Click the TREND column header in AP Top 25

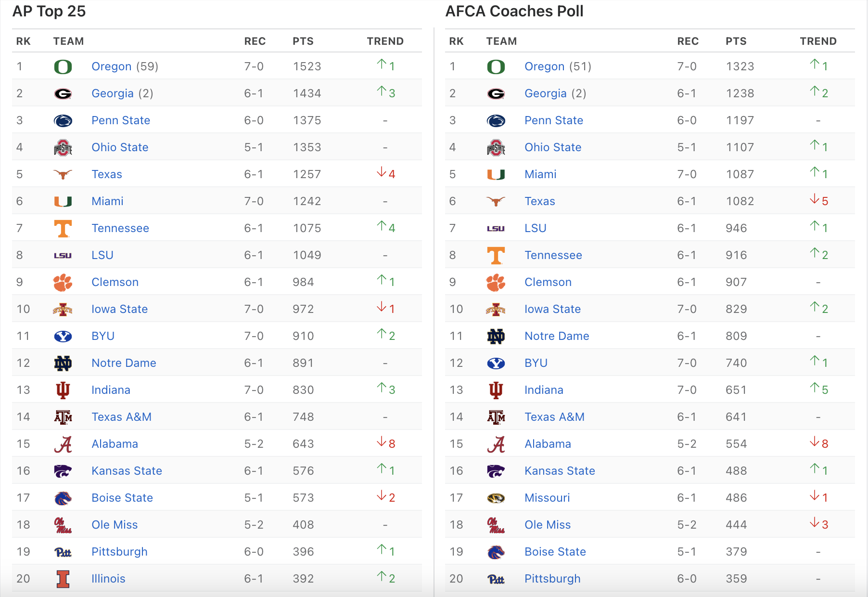[x=385, y=41]
